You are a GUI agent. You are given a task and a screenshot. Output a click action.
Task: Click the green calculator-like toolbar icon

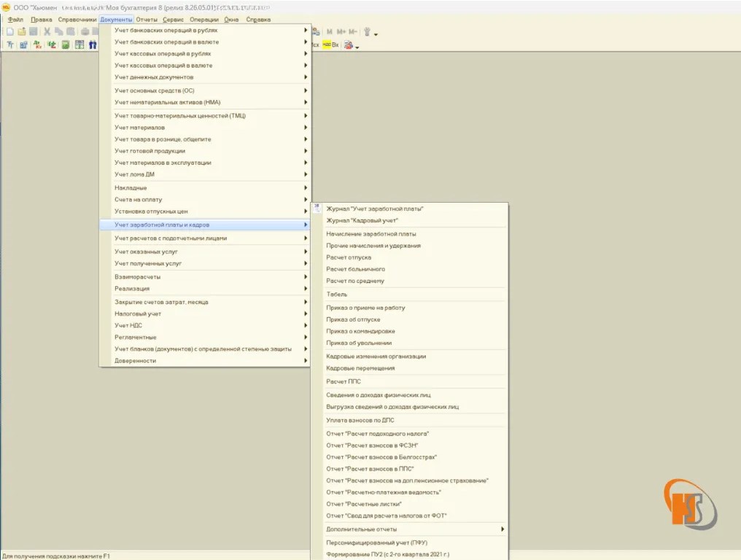(66, 45)
